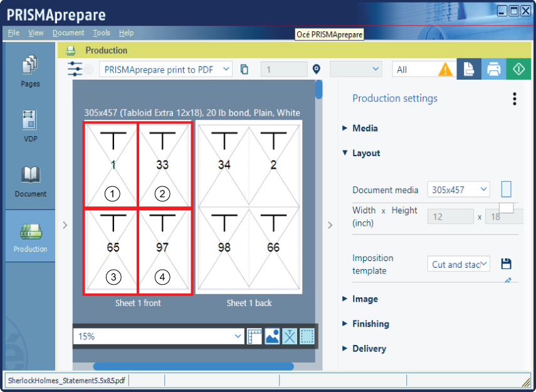Select the Production workspace
Screen dimensions: 536x392
30,236
